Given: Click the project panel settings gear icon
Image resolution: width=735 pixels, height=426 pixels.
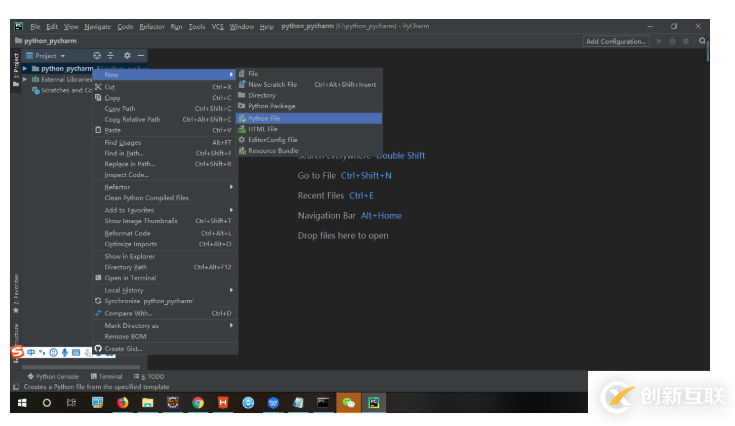Looking at the screenshot, I should (126, 55).
